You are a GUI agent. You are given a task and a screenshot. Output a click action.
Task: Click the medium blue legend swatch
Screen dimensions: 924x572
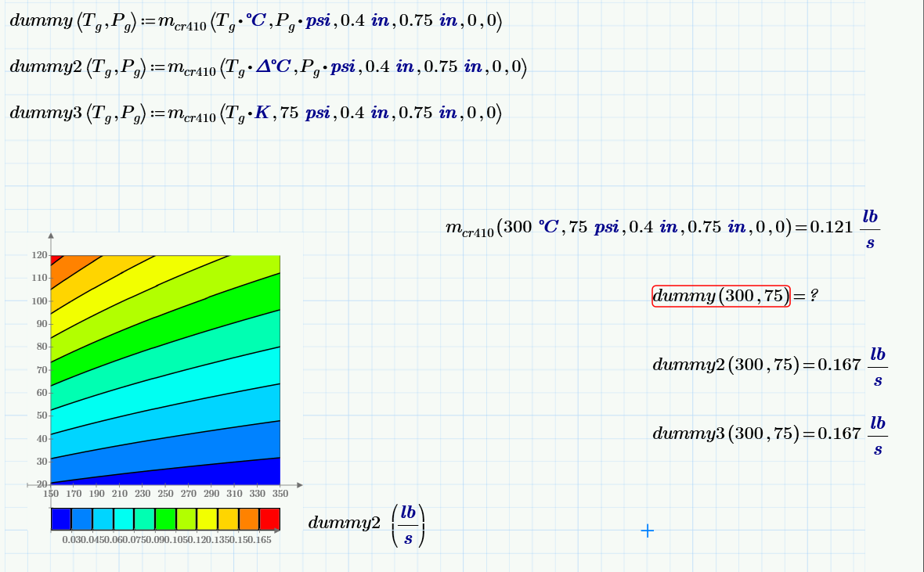(x=82, y=519)
